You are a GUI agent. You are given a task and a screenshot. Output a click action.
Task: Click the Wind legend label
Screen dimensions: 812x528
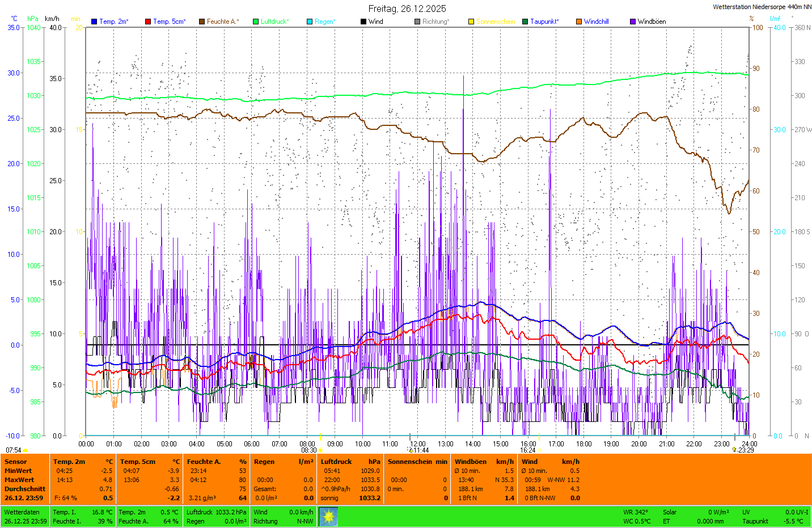pos(375,22)
